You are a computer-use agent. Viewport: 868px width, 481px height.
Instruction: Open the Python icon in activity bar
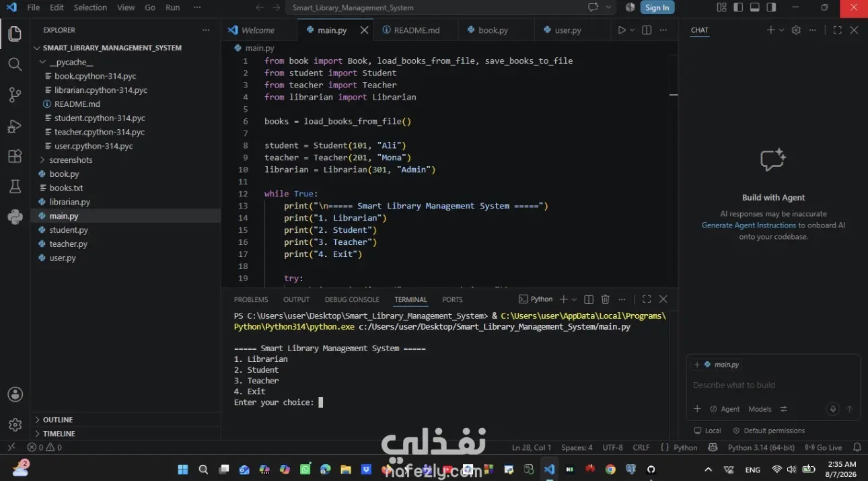coord(15,217)
